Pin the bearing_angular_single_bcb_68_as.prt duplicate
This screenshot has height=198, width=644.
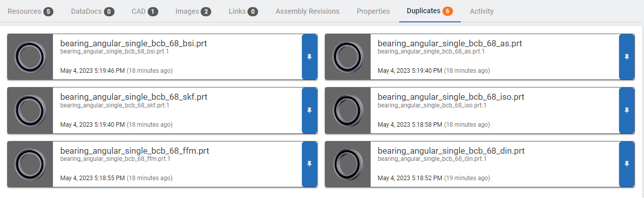[627, 57]
